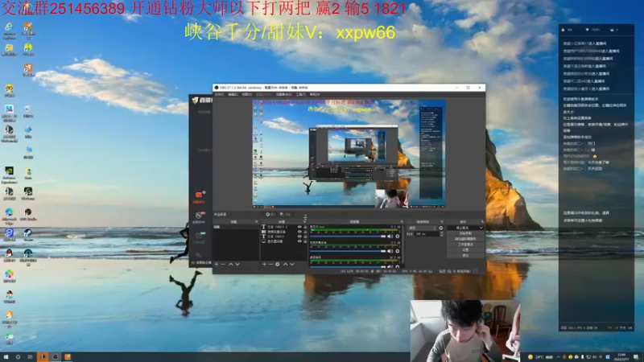Open Internet Explorer desktop icon

click(9, 31)
